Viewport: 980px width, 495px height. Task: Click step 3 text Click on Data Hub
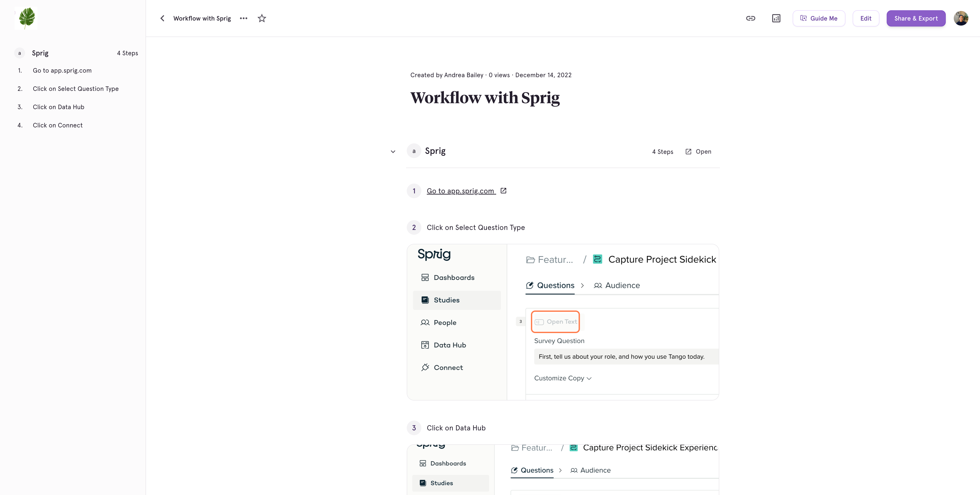pyautogui.click(x=456, y=428)
